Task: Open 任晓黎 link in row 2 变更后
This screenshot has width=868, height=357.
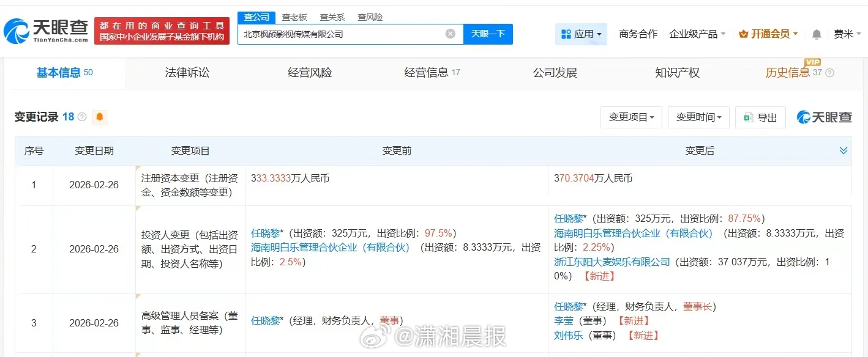Action: tap(569, 219)
